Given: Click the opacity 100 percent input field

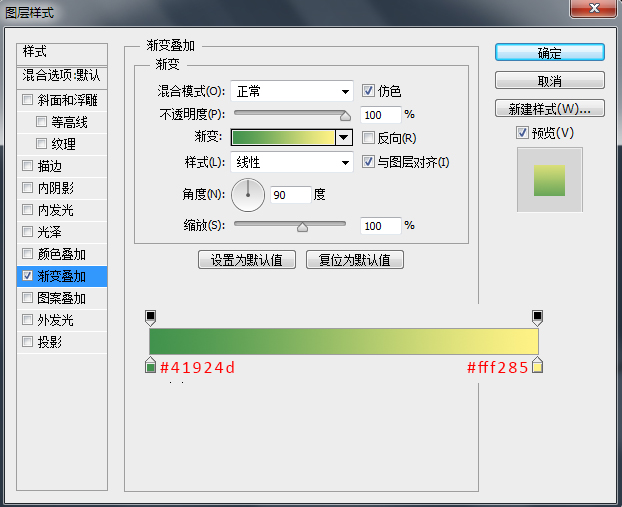Looking at the screenshot, I should [x=381, y=115].
